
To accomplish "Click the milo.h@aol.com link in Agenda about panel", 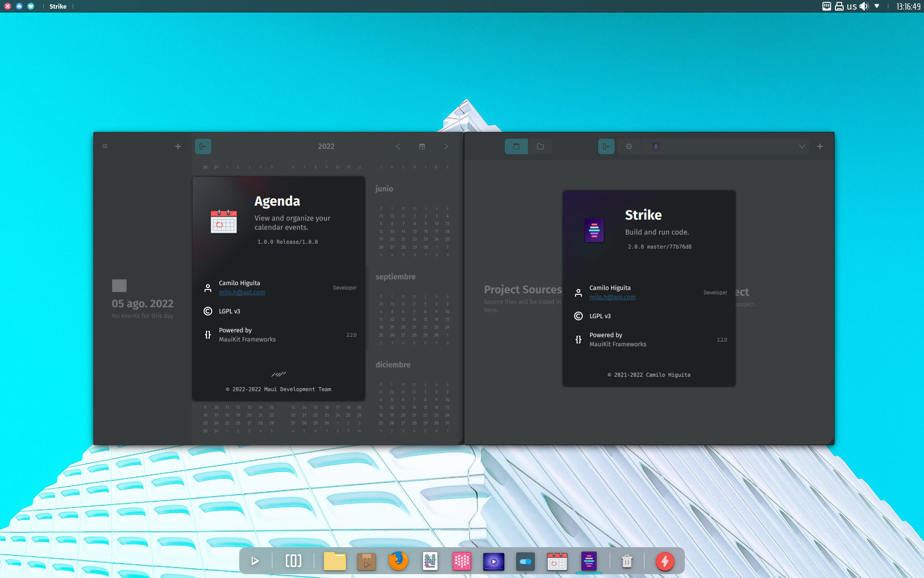I will coord(242,292).
